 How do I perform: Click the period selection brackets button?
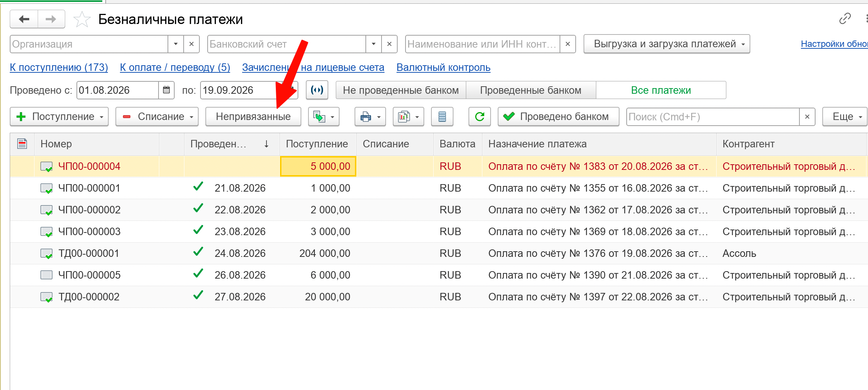coord(317,90)
